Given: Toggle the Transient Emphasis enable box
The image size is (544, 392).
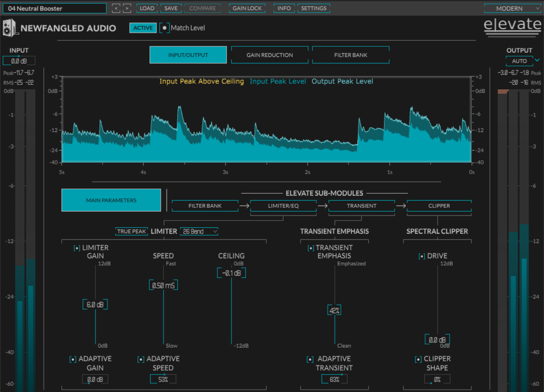Looking at the screenshot, I should pos(311,248).
